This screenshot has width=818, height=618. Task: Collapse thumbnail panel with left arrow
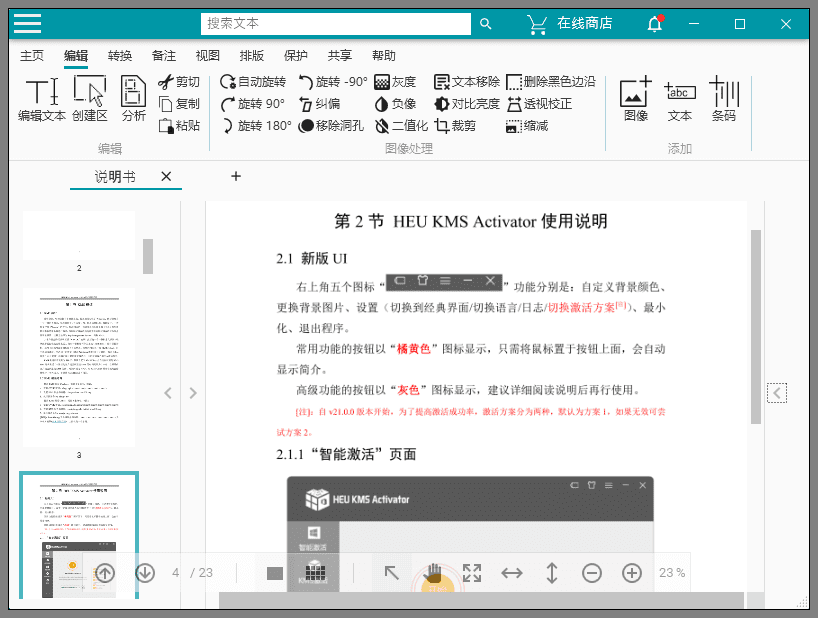[168, 393]
